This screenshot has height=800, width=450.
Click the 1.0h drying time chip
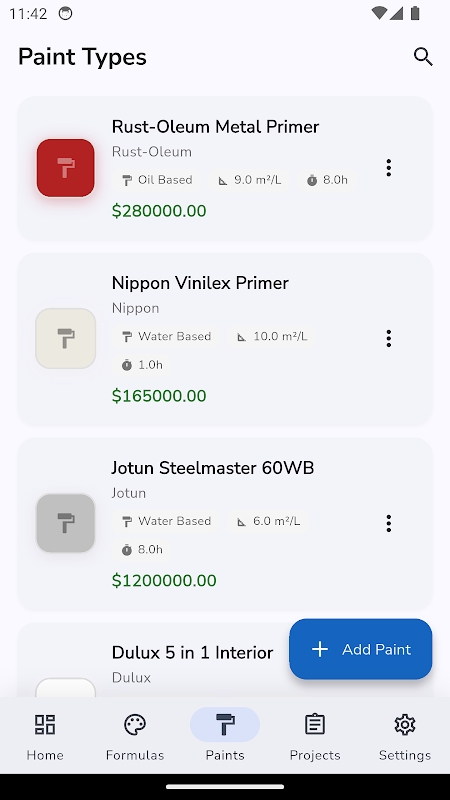pyautogui.click(x=142, y=365)
